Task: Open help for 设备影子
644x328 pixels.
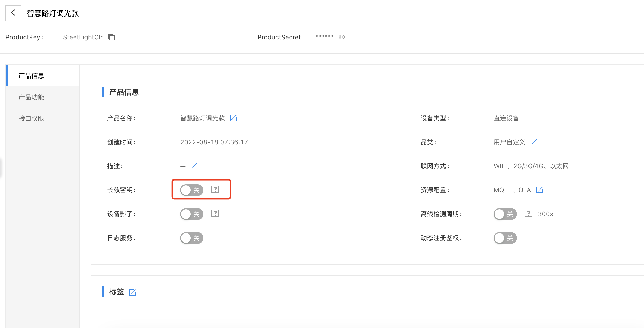Action: coord(215,213)
